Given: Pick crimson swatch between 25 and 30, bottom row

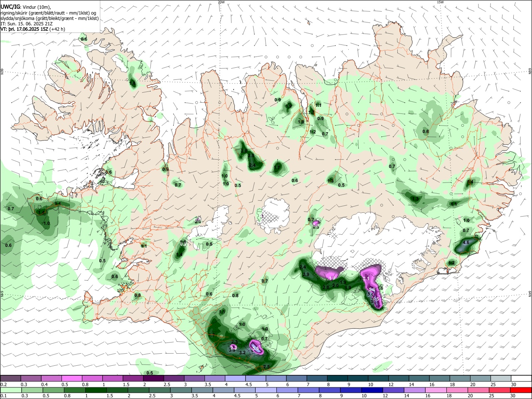Looking at the screenshot, I should point(500,390).
